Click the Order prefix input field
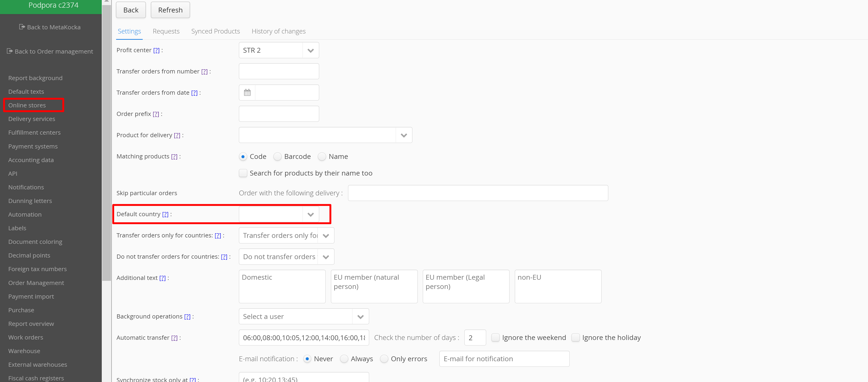This screenshot has width=868, height=382. (279, 114)
